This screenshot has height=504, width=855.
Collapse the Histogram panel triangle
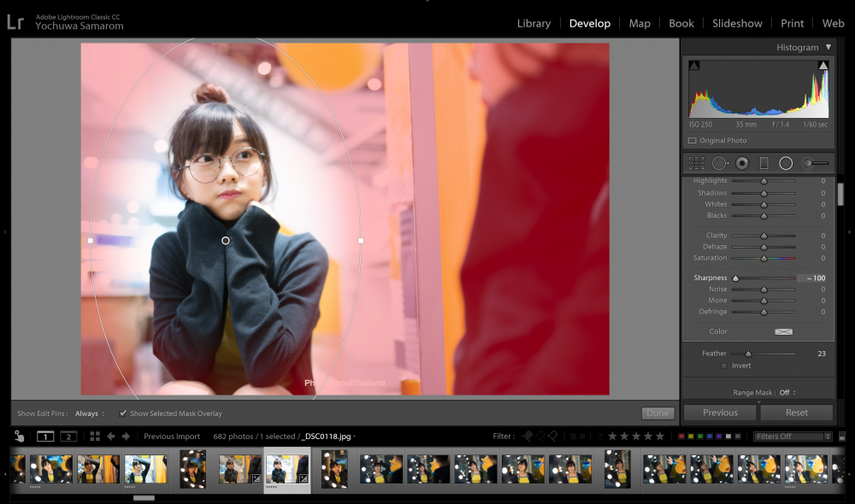coord(828,47)
